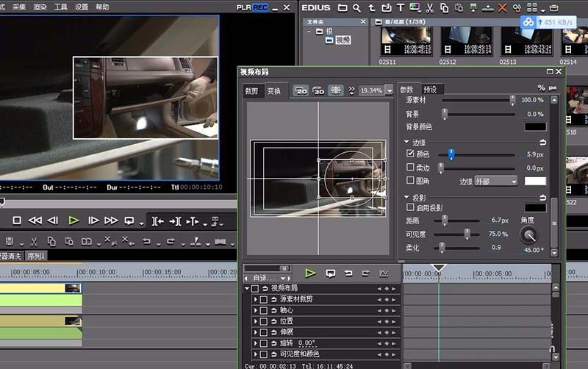Tick the 启用投影 drop shadow checkbox

[x=410, y=207]
